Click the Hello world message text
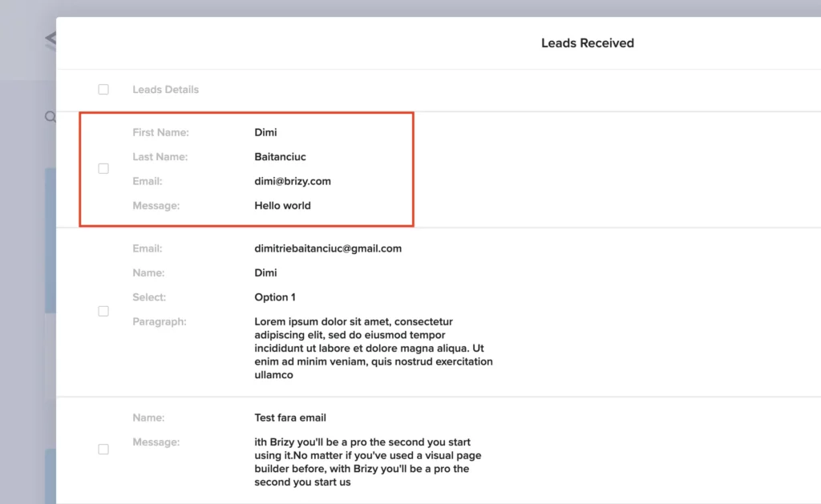The image size is (821, 504). click(282, 206)
